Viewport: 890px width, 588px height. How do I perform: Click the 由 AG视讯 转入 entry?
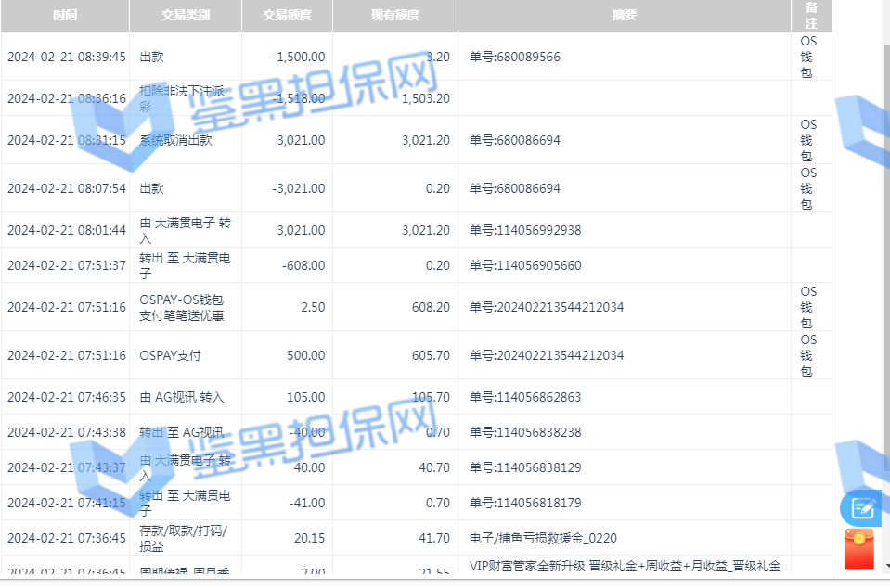tap(181, 397)
